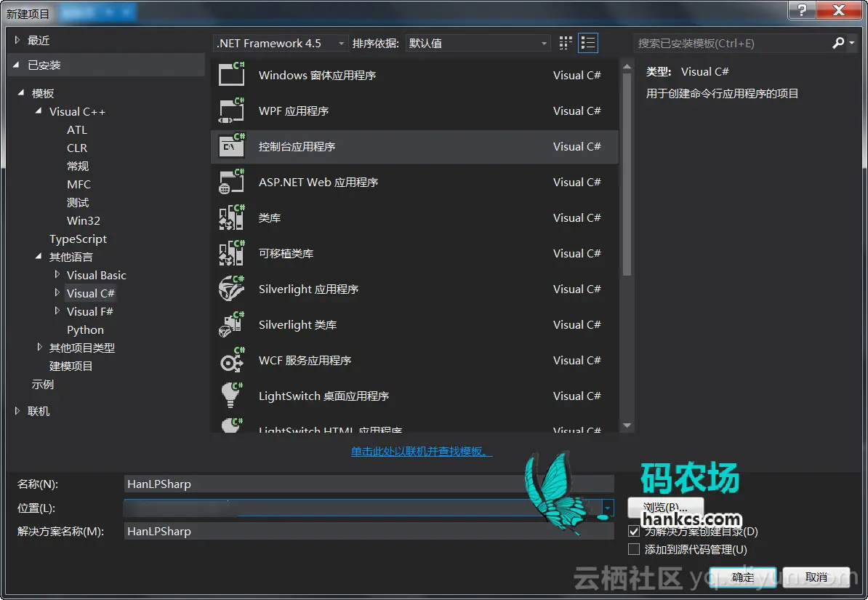The height and width of the screenshot is (600, 868).
Task: Select the 测试 tree item
Action: point(78,202)
